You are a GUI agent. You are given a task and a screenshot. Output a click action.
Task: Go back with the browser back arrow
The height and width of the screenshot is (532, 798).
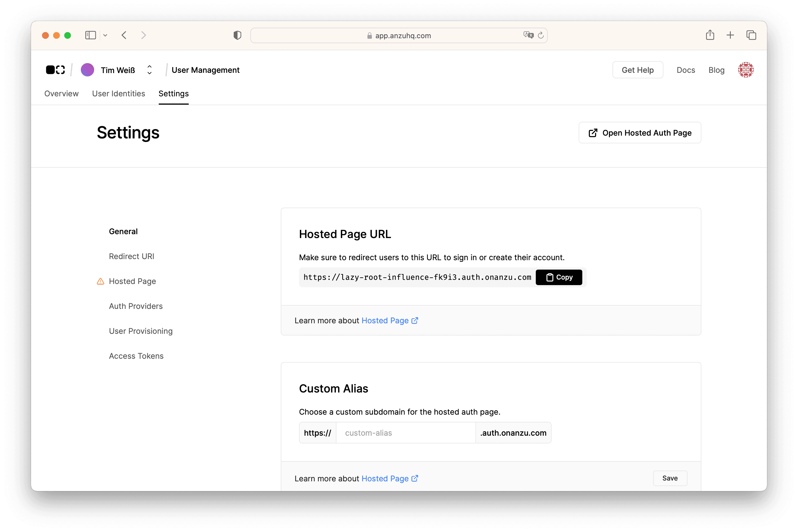click(x=124, y=35)
